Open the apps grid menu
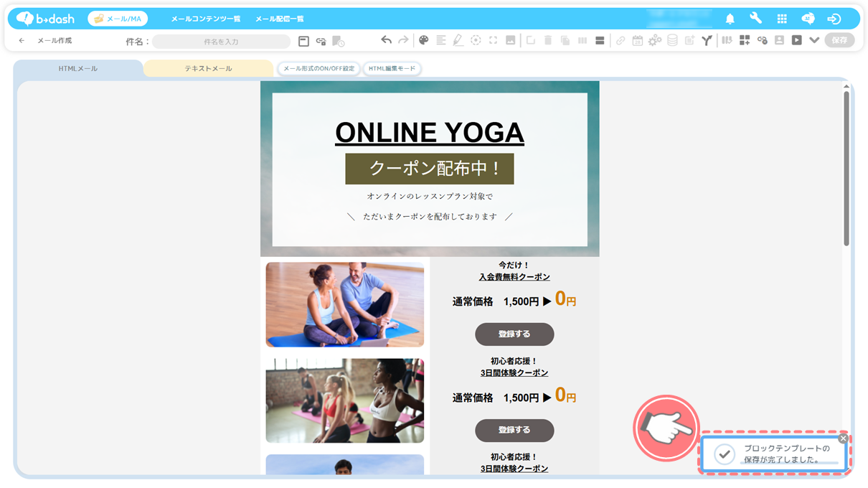The image size is (868, 488). pyautogui.click(x=782, y=19)
